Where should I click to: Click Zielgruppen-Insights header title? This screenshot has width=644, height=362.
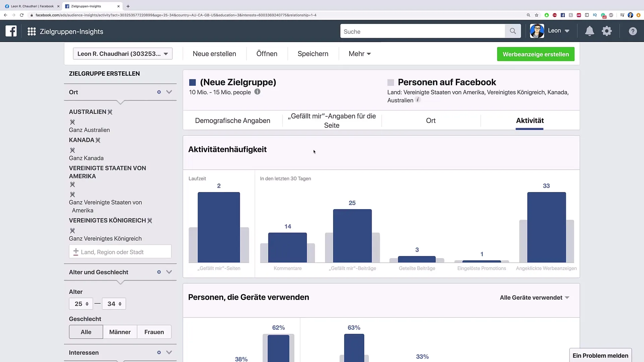click(71, 32)
